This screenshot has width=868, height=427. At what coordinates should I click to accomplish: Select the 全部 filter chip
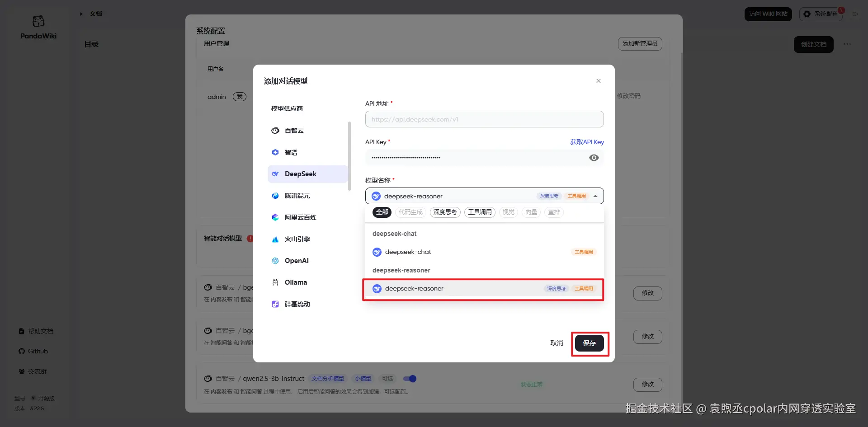(x=382, y=212)
